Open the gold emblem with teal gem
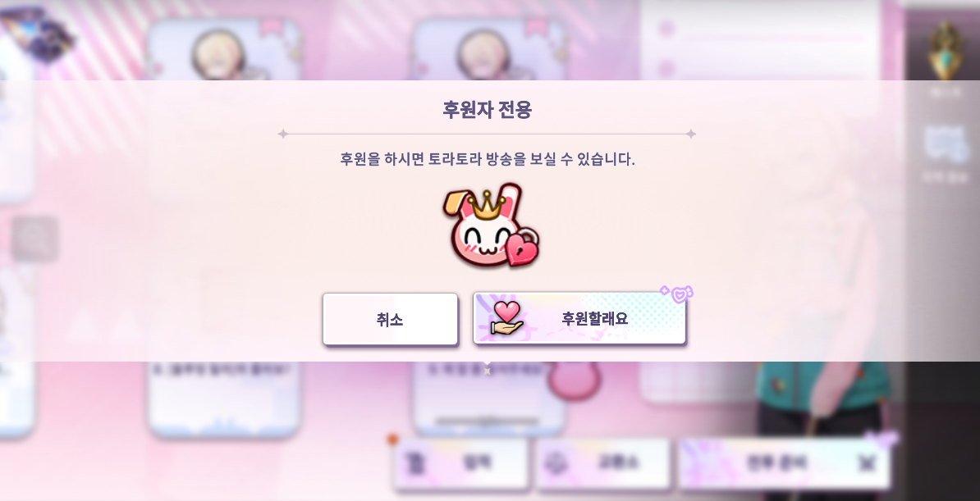Viewport: 980px width, 501px height. (x=945, y=51)
